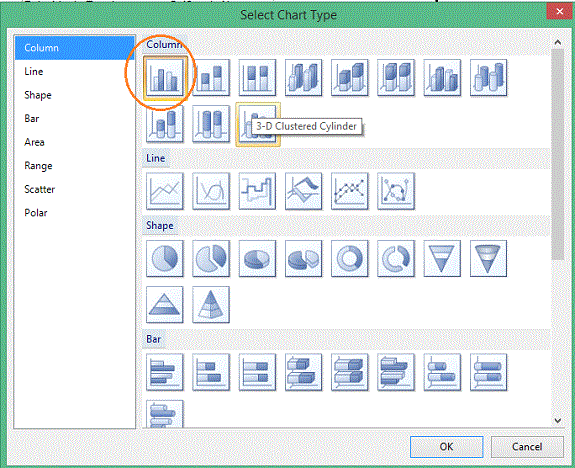Choose the exploded pie chart icon
The image size is (575, 468).
click(211, 259)
